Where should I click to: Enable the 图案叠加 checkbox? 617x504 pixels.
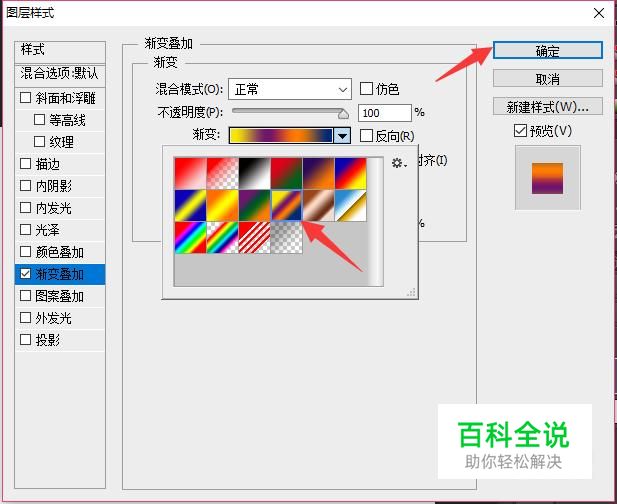(x=26, y=296)
